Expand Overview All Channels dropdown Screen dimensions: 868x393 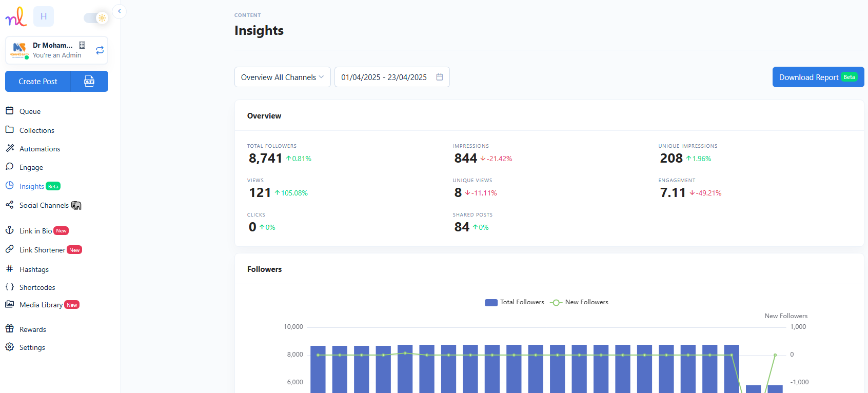[x=283, y=77]
